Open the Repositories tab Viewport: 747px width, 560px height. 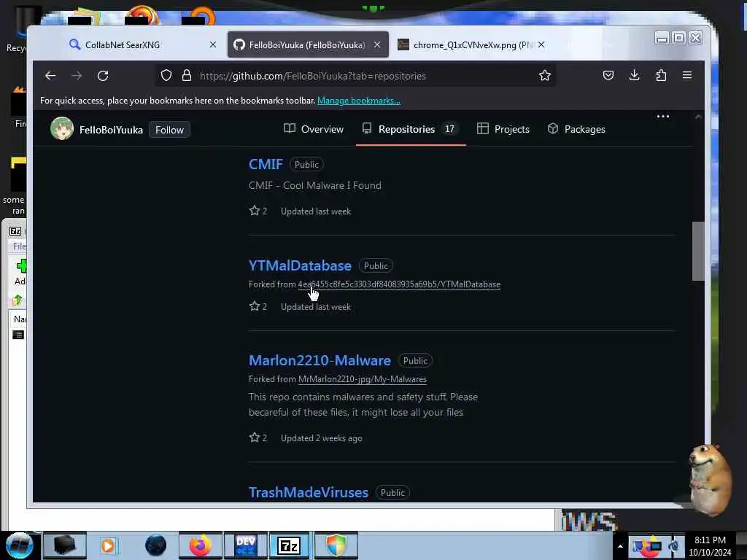[410, 129]
